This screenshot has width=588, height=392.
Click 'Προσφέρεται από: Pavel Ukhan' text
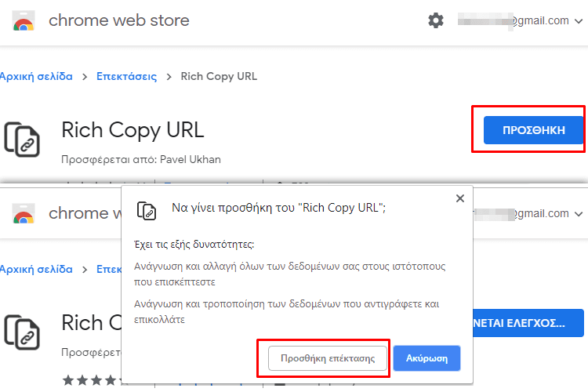(141, 159)
